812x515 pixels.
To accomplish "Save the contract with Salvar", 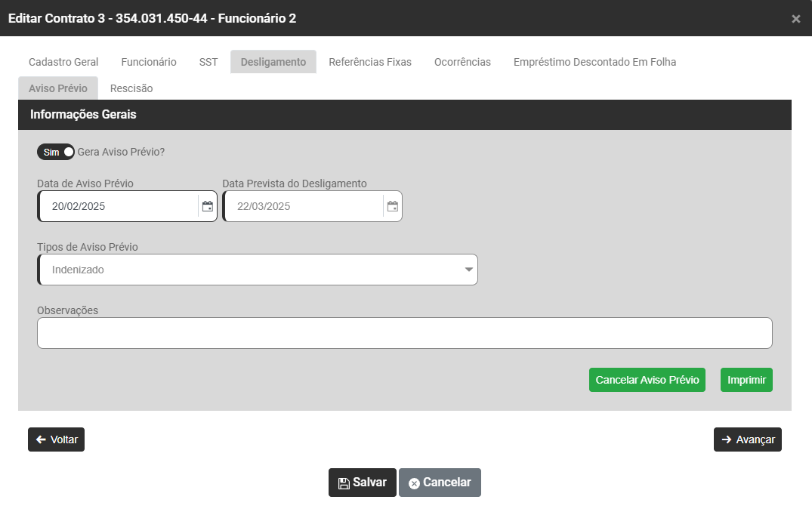I will (x=362, y=483).
